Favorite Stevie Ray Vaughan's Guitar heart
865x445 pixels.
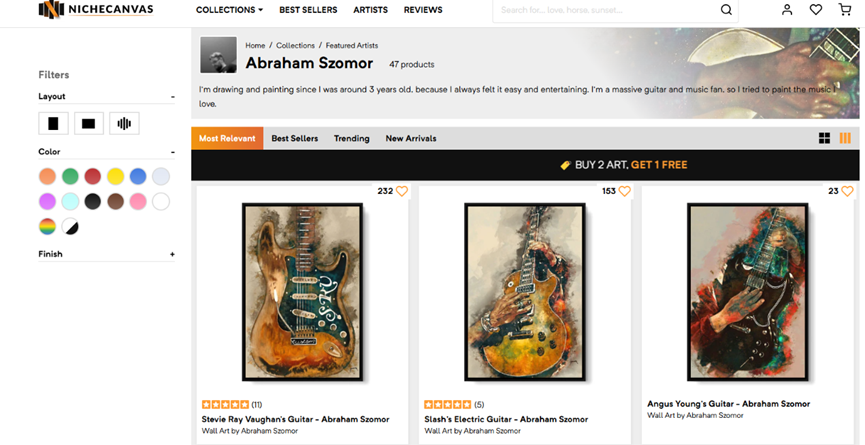pyautogui.click(x=402, y=191)
